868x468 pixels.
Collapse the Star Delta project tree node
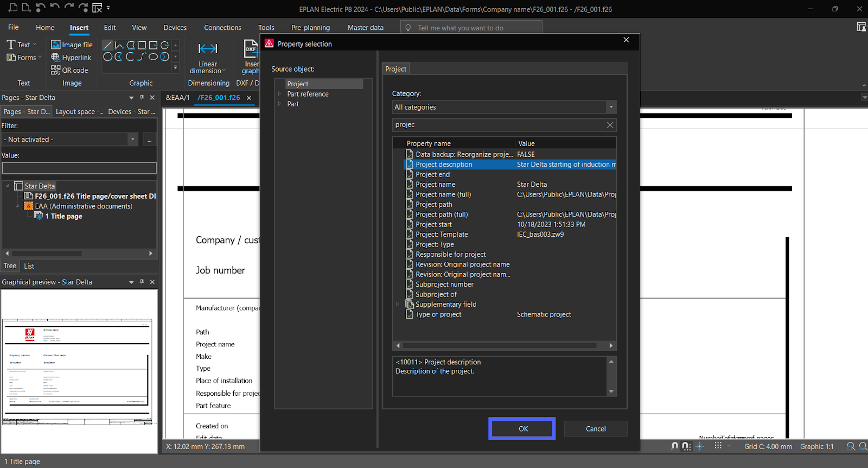8,186
